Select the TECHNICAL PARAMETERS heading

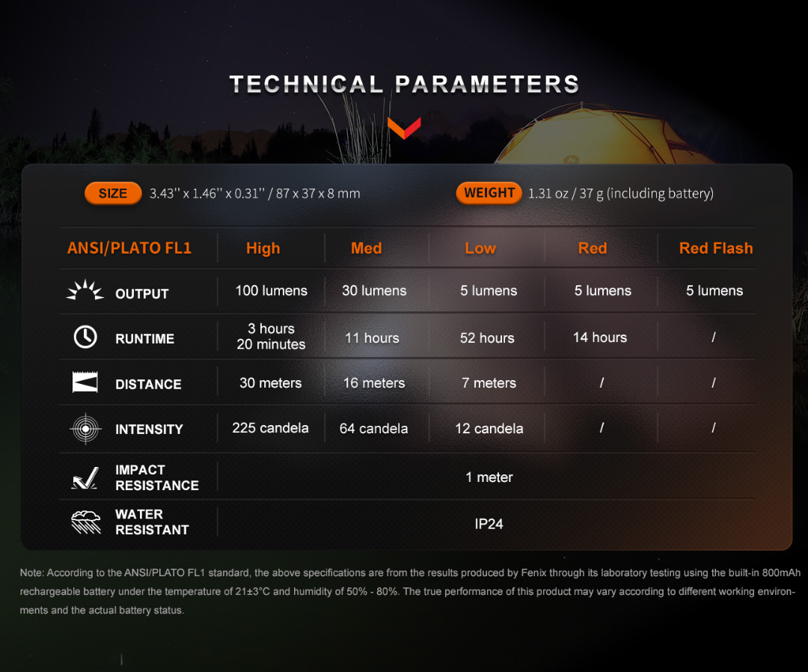click(x=405, y=84)
